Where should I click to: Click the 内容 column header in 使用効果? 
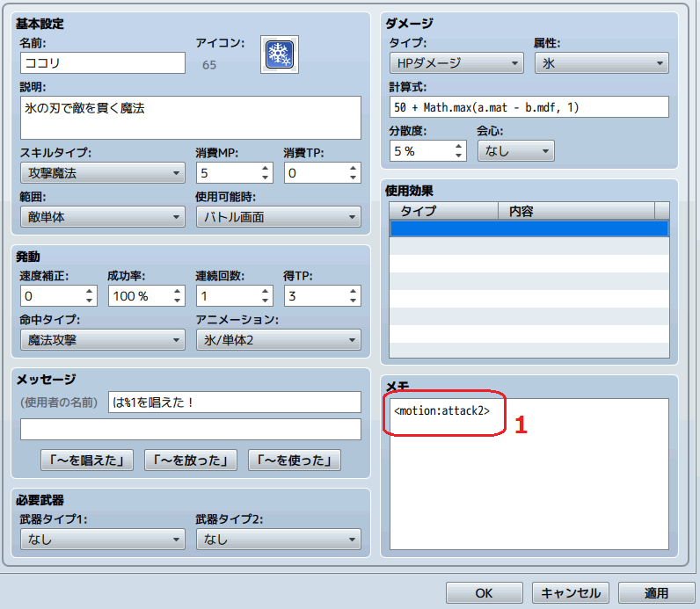point(576,211)
